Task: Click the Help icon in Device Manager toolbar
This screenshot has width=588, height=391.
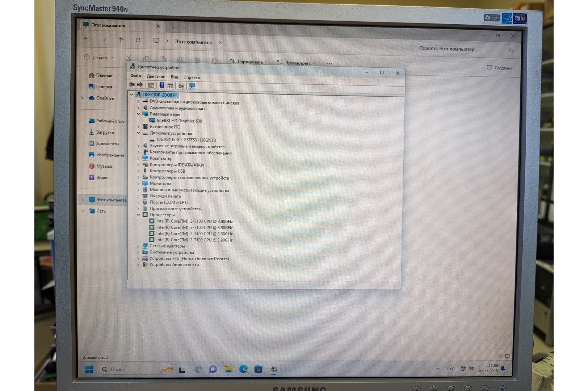Action: (162, 85)
